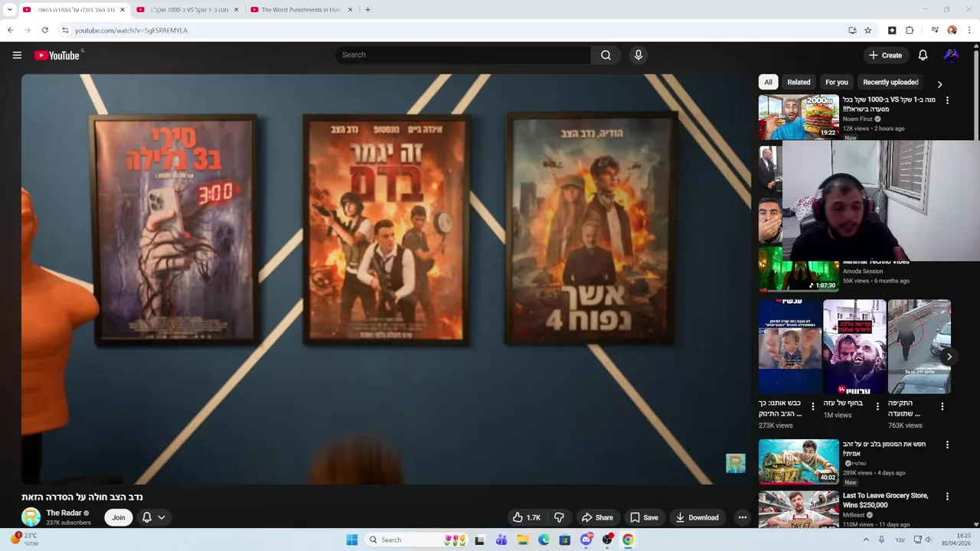This screenshot has height=551, width=980.
Task: Toggle subscription notification bell for The Radar
Action: (x=147, y=517)
